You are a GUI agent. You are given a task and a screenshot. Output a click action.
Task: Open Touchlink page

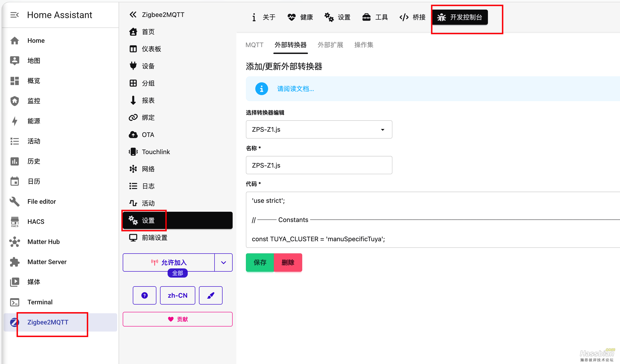click(x=177, y=152)
